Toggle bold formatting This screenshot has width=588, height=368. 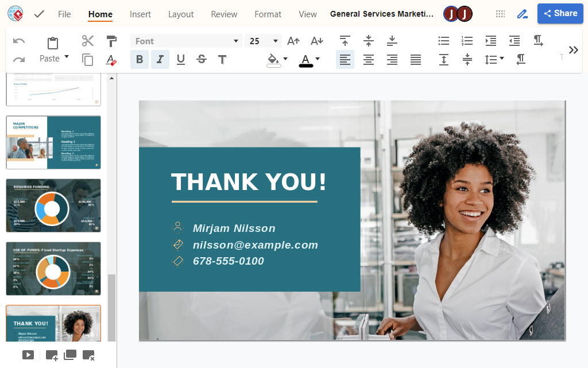(x=139, y=59)
